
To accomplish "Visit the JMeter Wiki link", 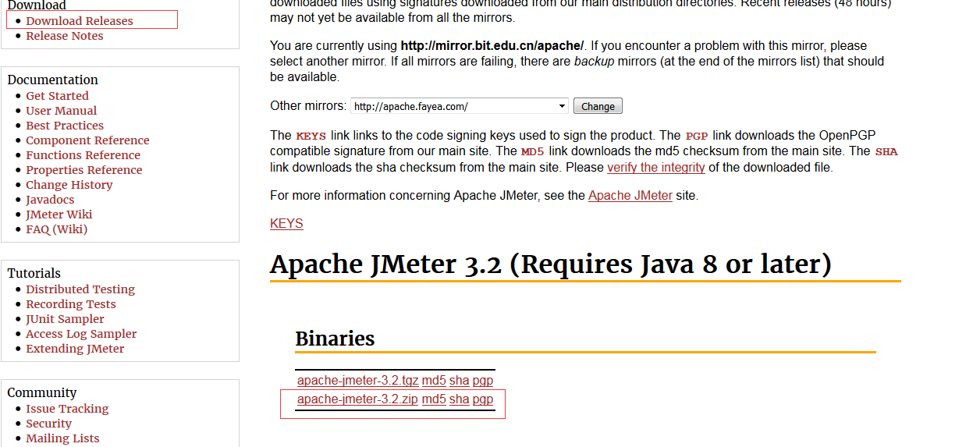I will (x=59, y=215).
